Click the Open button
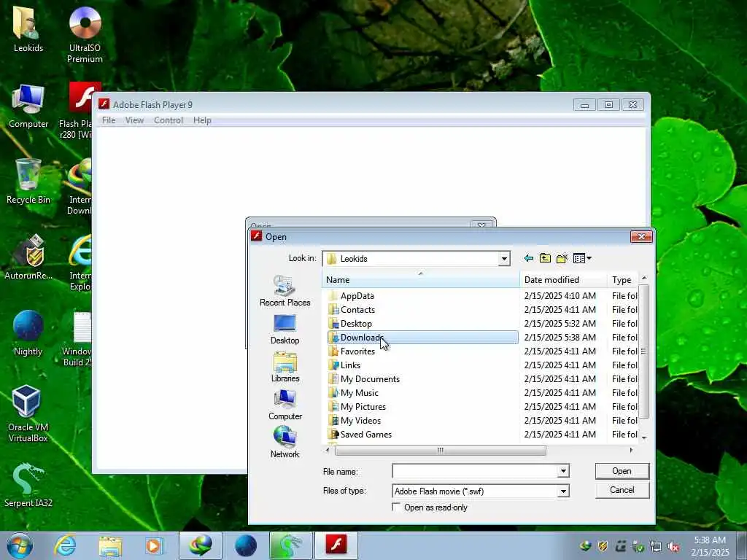This screenshot has width=747, height=560. point(622,471)
